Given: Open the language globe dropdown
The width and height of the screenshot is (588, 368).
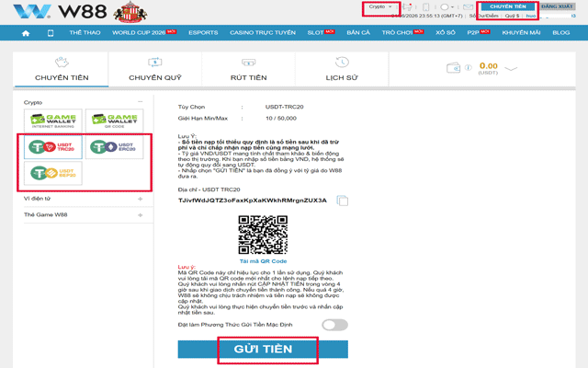Looking at the screenshot, I should pyautogui.click(x=447, y=6).
